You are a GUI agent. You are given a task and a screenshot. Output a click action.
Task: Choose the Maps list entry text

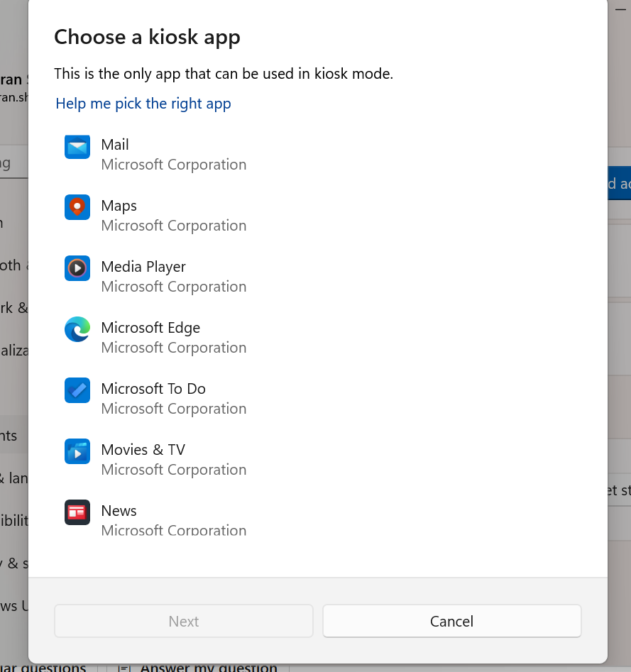[119, 206]
